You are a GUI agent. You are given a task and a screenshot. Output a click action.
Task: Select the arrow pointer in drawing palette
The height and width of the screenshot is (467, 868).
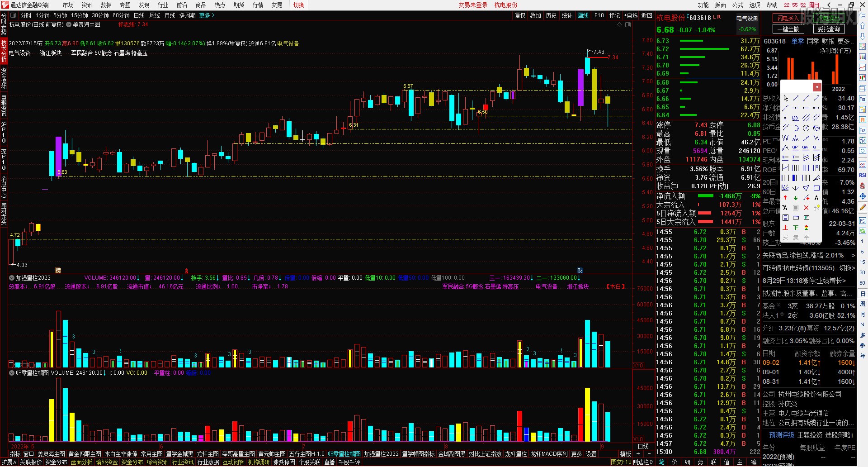point(786,98)
